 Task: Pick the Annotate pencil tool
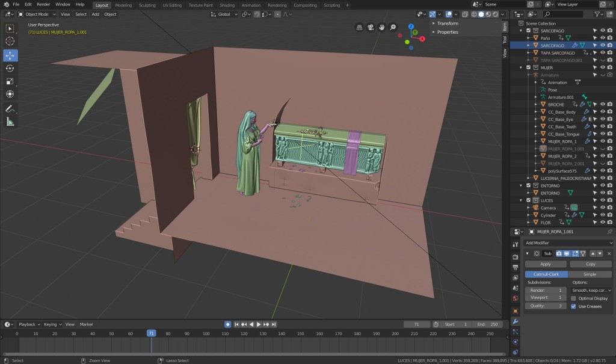[x=10, y=109]
